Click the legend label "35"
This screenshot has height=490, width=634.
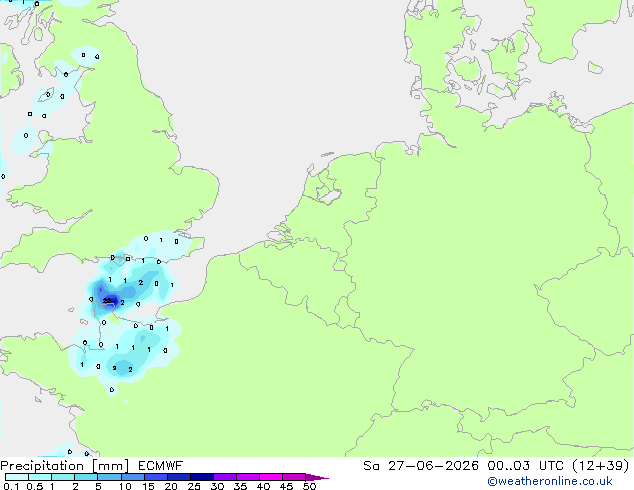pyautogui.click(x=240, y=486)
